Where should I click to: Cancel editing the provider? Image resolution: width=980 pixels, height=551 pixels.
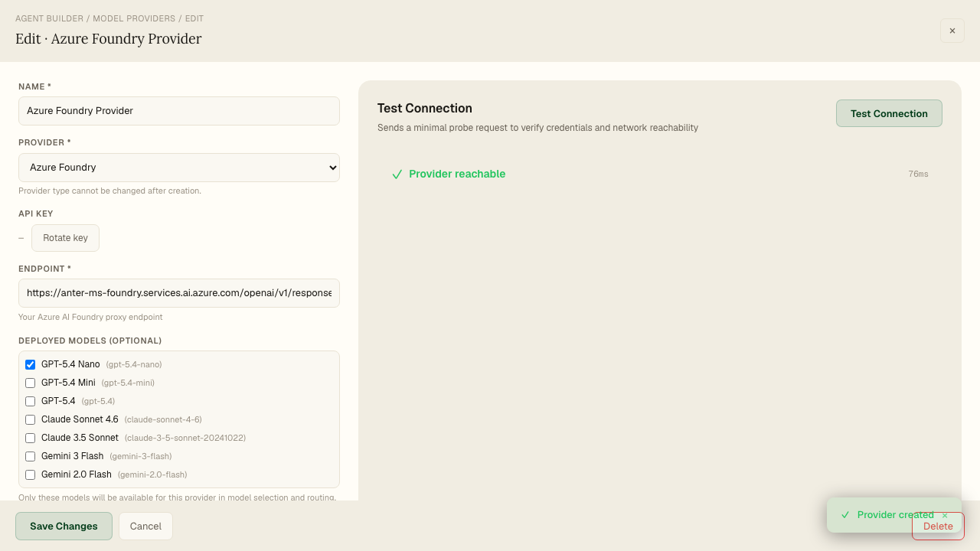145,526
